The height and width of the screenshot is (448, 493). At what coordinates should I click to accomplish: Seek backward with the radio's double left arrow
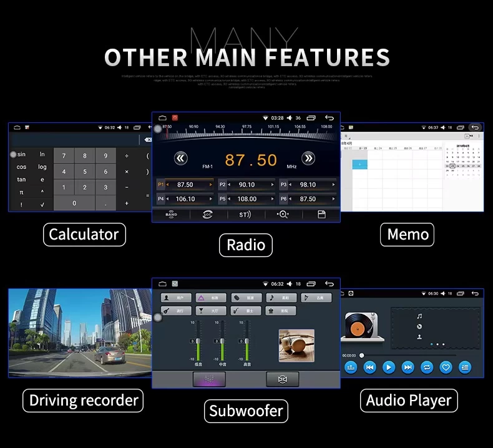click(x=180, y=158)
